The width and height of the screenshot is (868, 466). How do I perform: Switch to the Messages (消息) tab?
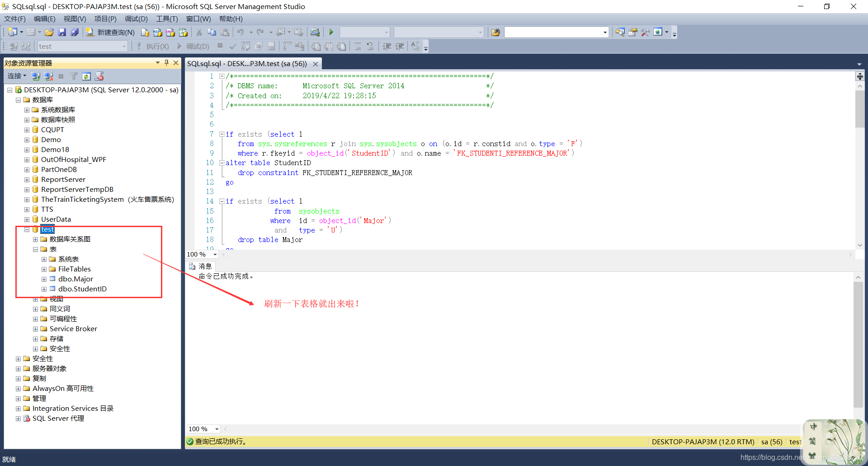pos(201,266)
